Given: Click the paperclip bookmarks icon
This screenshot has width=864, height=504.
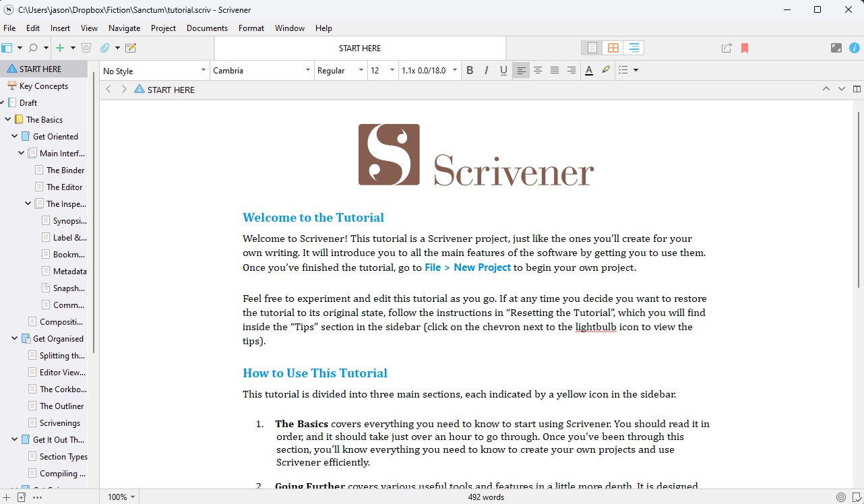Looking at the screenshot, I should click(x=104, y=48).
